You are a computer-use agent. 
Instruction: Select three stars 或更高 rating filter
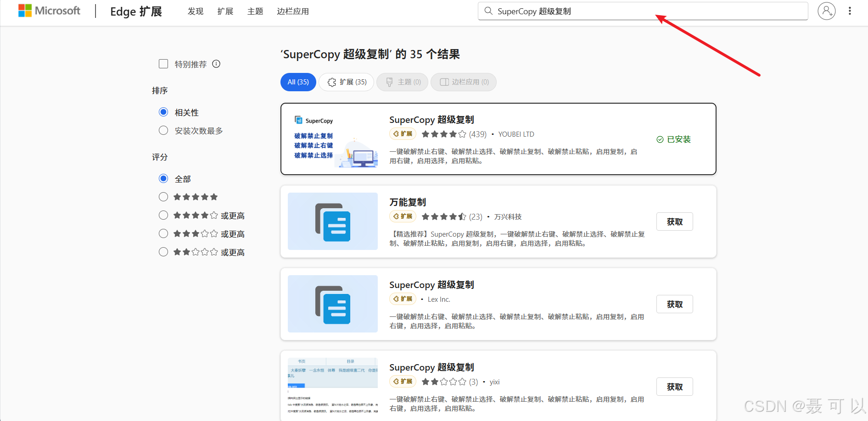coord(163,233)
